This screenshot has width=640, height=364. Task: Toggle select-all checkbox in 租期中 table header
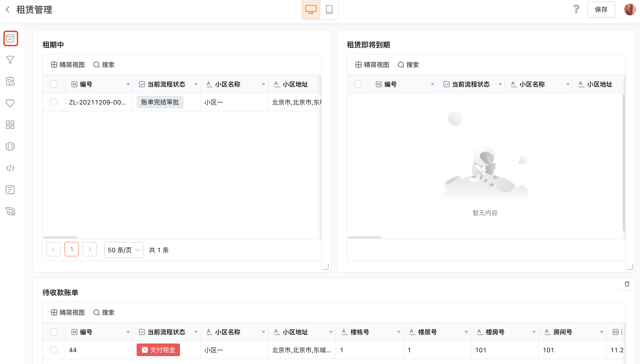pos(54,84)
